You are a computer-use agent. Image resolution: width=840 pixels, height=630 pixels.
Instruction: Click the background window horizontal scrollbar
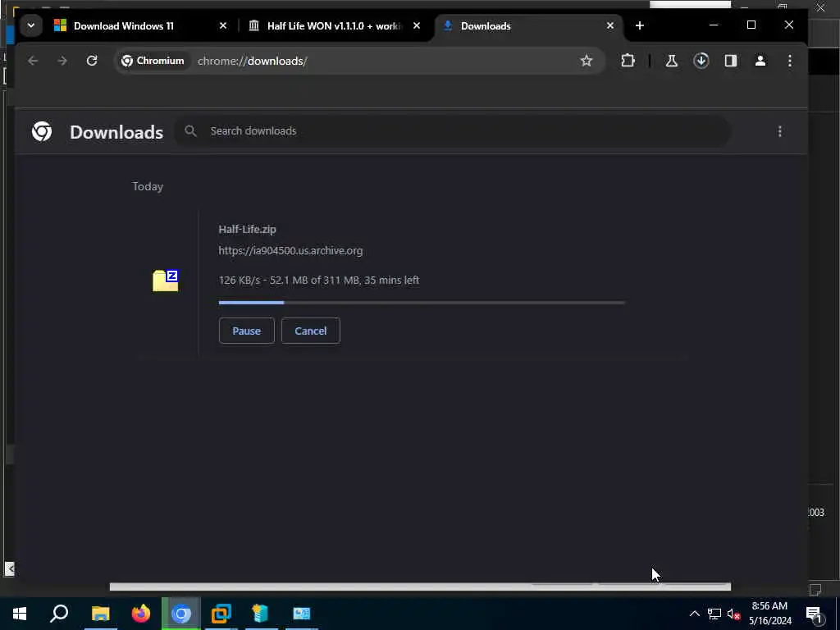click(420, 587)
